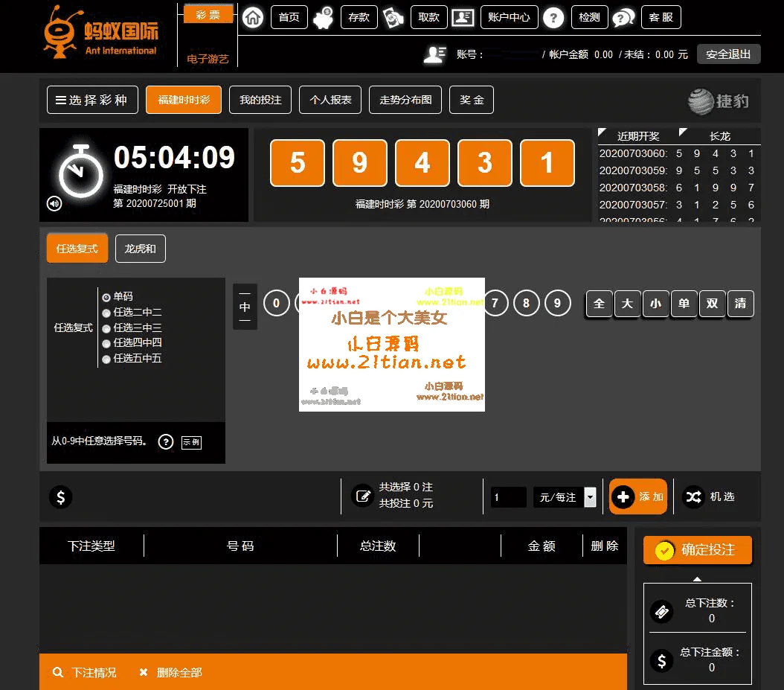Click the question mark help icon in header
The image size is (784, 690).
coord(553,17)
